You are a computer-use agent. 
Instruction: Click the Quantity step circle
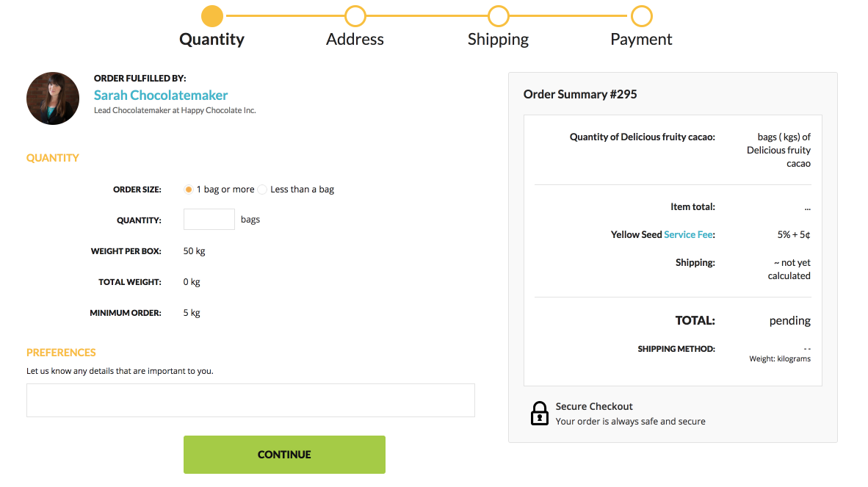pos(211,15)
